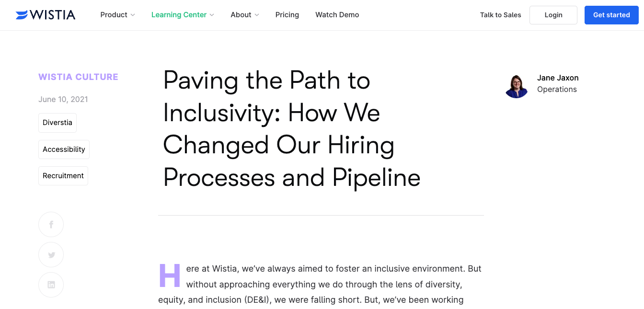Open the Talk to Sales link
644x309 pixels.
(500, 15)
